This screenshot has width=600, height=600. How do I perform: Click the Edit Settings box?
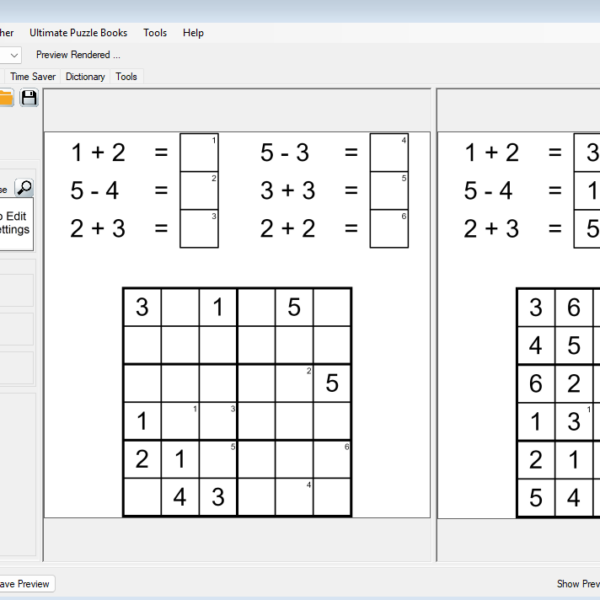click(15, 222)
